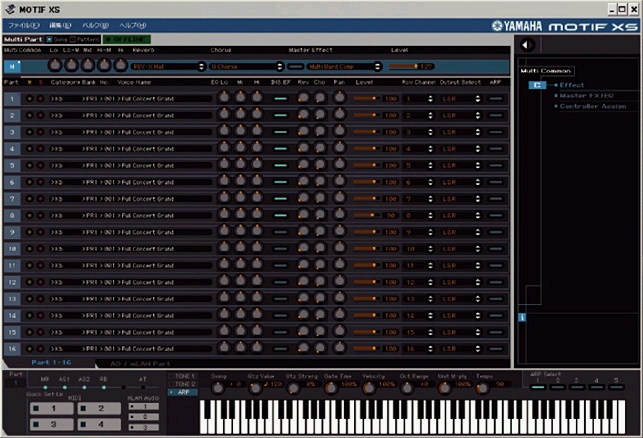This screenshot has height=438, width=643.
Task: Click mLAN Audio setup button 2
Action: (x=144, y=417)
